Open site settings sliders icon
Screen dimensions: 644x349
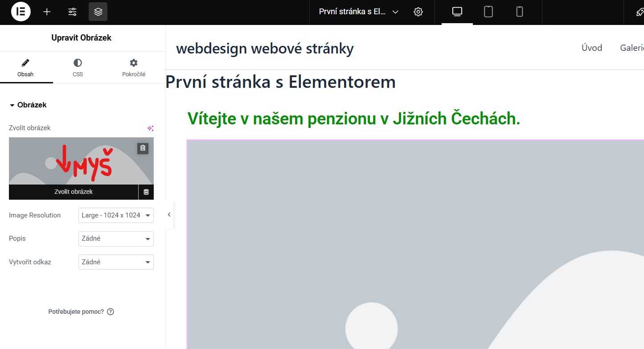72,12
